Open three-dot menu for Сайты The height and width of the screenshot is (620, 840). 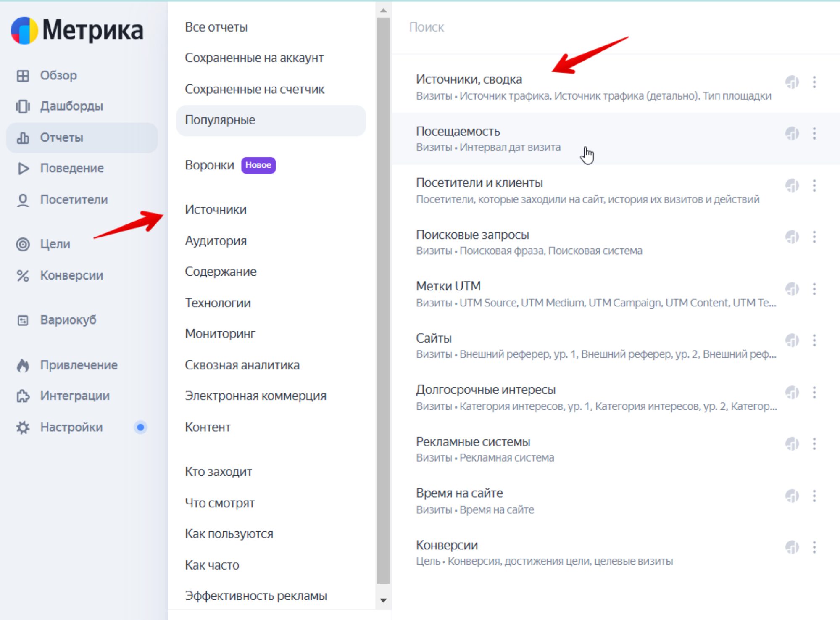coord(814,340)
